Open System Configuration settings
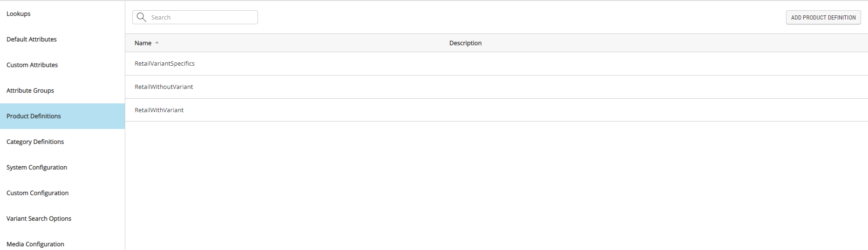 point(37,168)
